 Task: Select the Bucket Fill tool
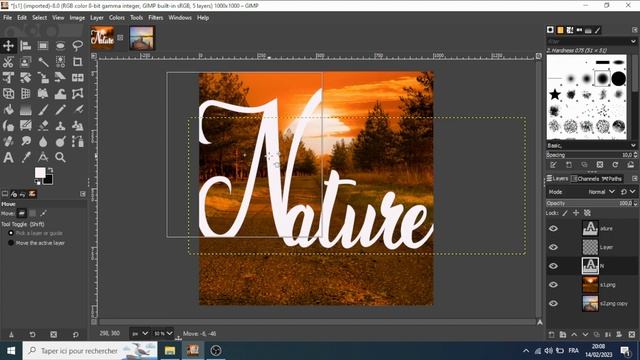8,109
